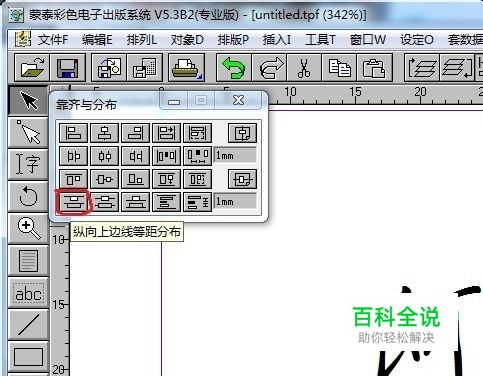Minimize the 靠齐与分布 panel
The image size is (483, 376).
(x=174, y=100)
